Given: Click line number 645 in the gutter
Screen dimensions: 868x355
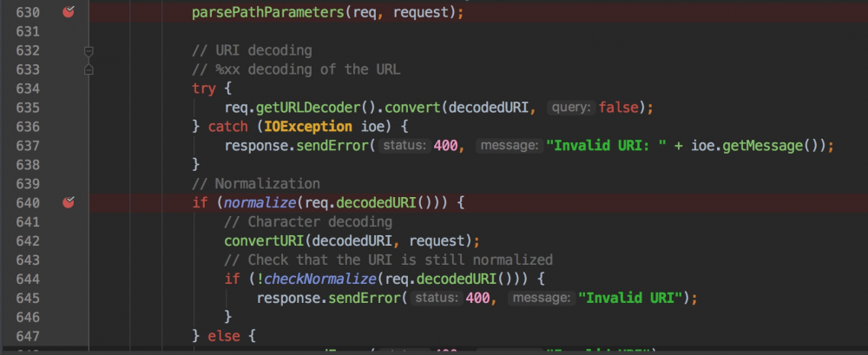Looking at the screenshot, I should pyautogui.click(x=28, y=298).
